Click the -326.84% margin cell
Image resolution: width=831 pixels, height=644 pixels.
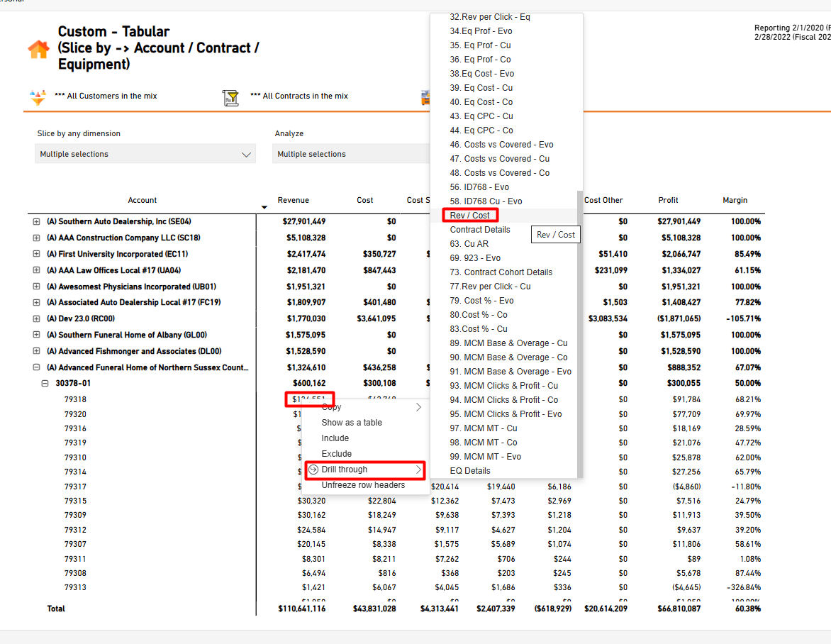tap(743, 587)
